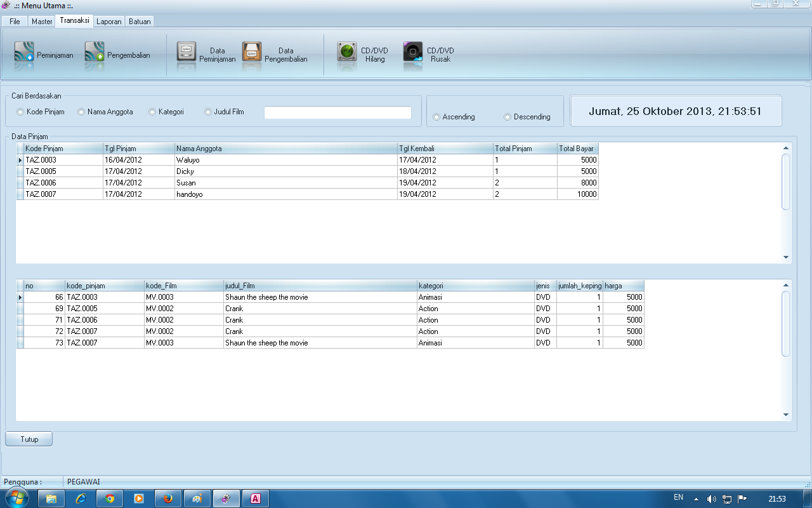
Task: Click inside the search text field
Action: tap(337, 112)
